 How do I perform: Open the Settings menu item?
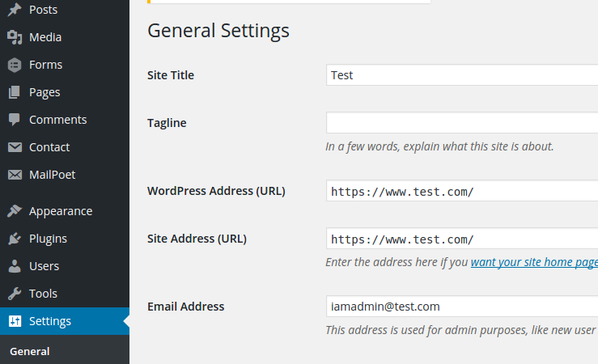pyautogui.click(x=50, y=321)
